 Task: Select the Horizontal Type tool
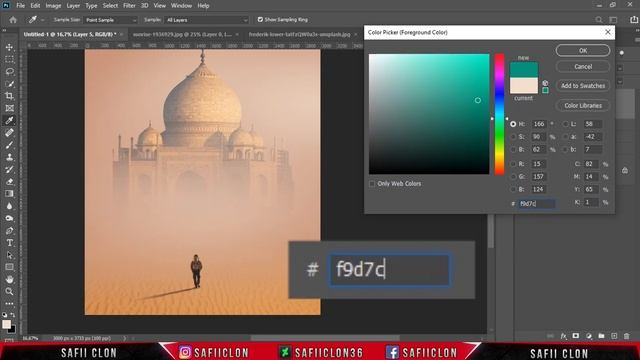coord(9,243)
